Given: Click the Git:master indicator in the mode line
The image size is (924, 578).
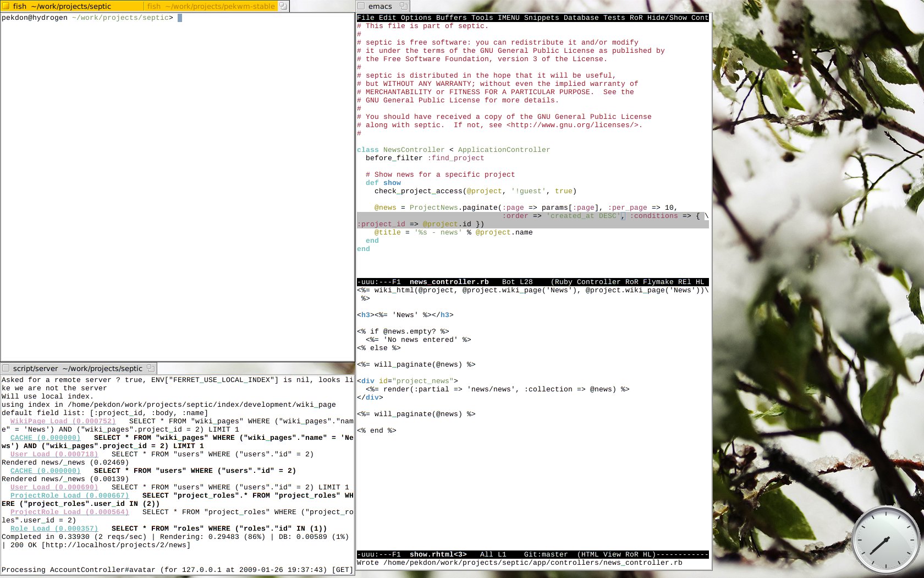Looking at the screenshot, I should tap(546, 554).
